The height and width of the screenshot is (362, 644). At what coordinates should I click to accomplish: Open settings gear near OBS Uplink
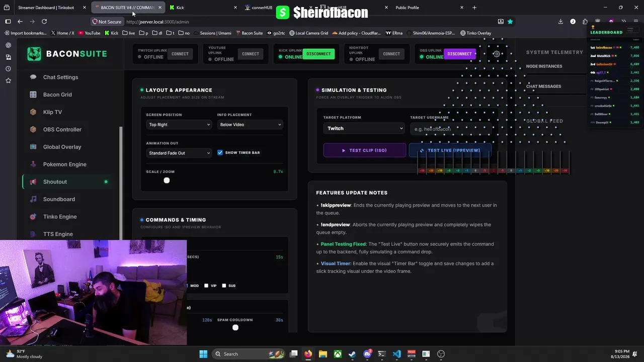[x=497, y=54]
